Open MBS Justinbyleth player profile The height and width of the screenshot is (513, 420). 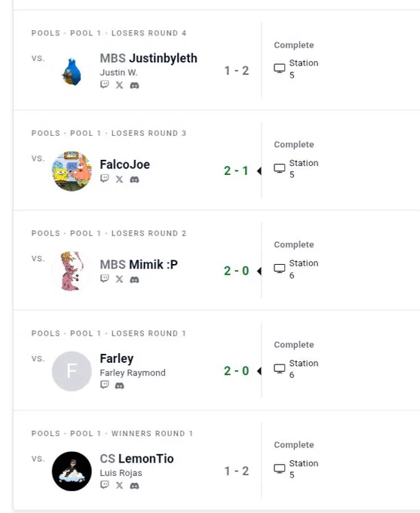[x=149, y=58]
